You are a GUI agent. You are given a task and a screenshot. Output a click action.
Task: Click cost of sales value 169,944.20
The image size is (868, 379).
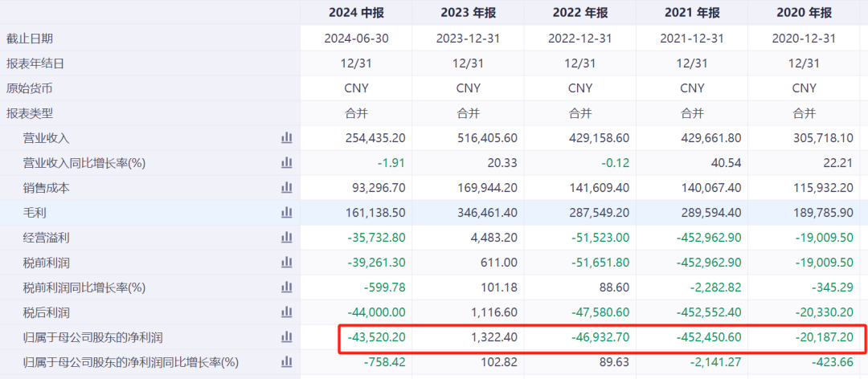click(487, 188)
